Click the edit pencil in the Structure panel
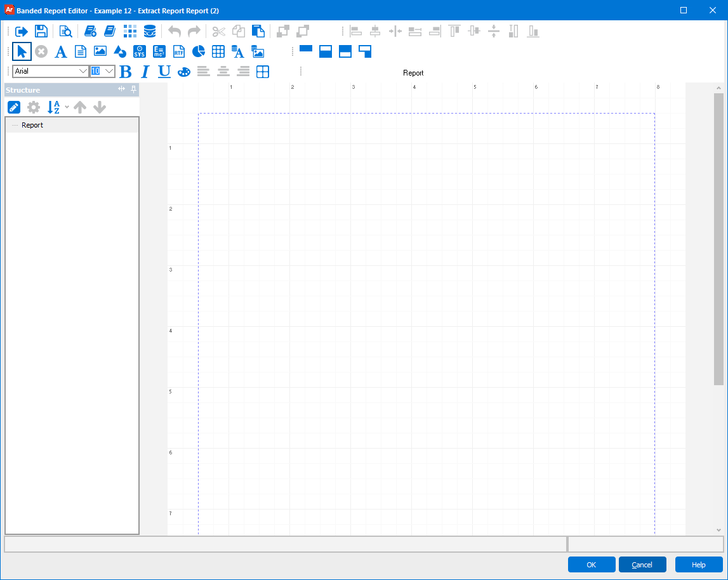 coord(13,107)
